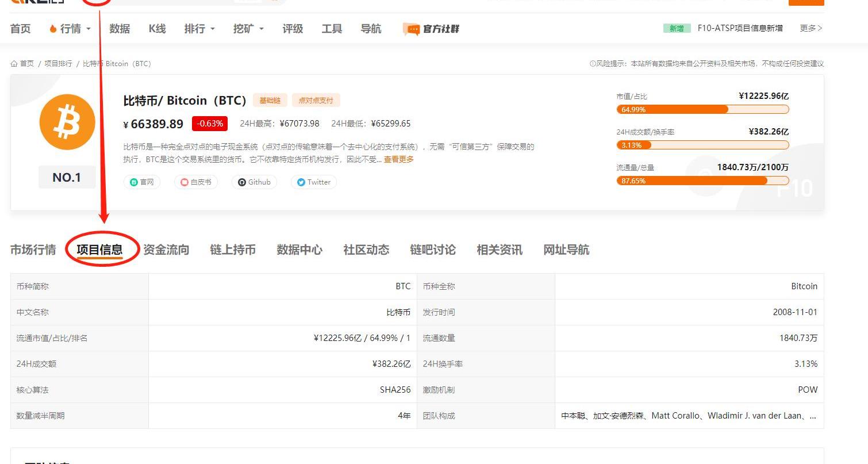Click the home icon in breadcrumb
Screen dimensions: 868x464
[14, 64]
